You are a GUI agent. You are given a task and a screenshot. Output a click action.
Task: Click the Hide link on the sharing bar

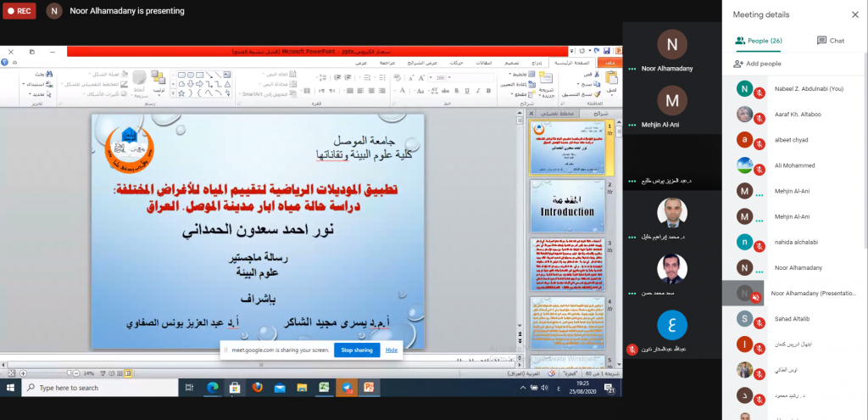391,350
